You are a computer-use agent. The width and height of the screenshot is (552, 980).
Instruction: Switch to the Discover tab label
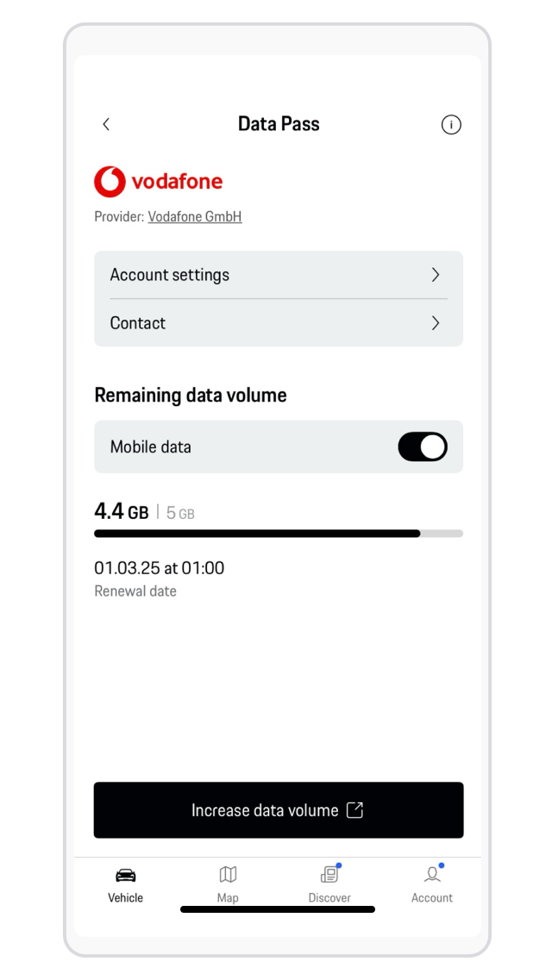tap(329, 898)
